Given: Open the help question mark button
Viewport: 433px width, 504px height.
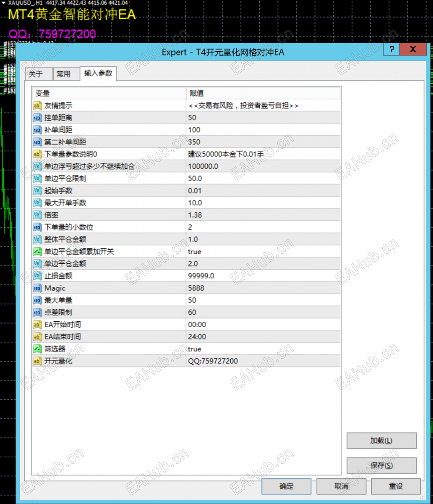Looking at the screenshot, I should [391, 49].
